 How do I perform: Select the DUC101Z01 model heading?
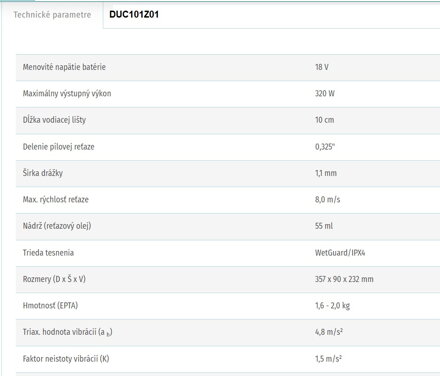point(134,14)
